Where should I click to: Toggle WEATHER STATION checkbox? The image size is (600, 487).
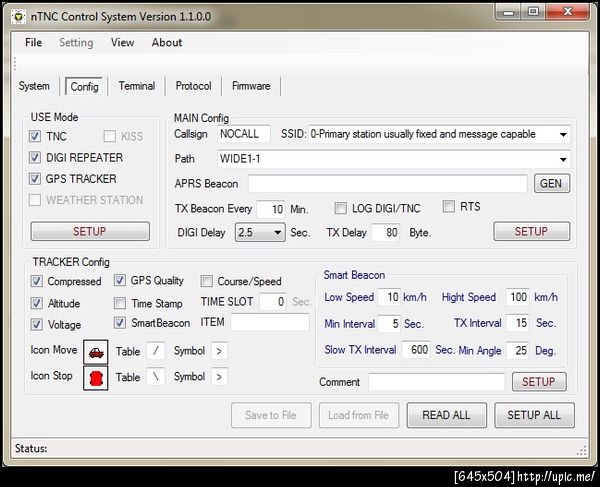35,200
